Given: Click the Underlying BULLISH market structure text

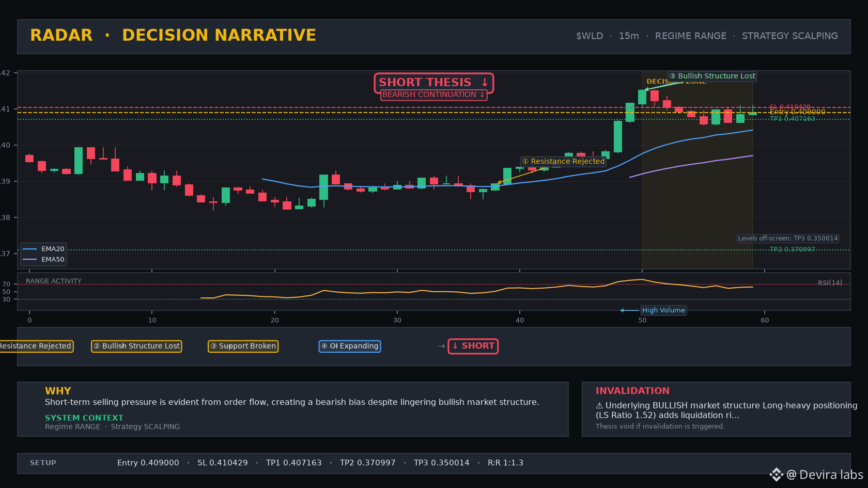Looking at the screenshot, I should (x=726, y=411).
